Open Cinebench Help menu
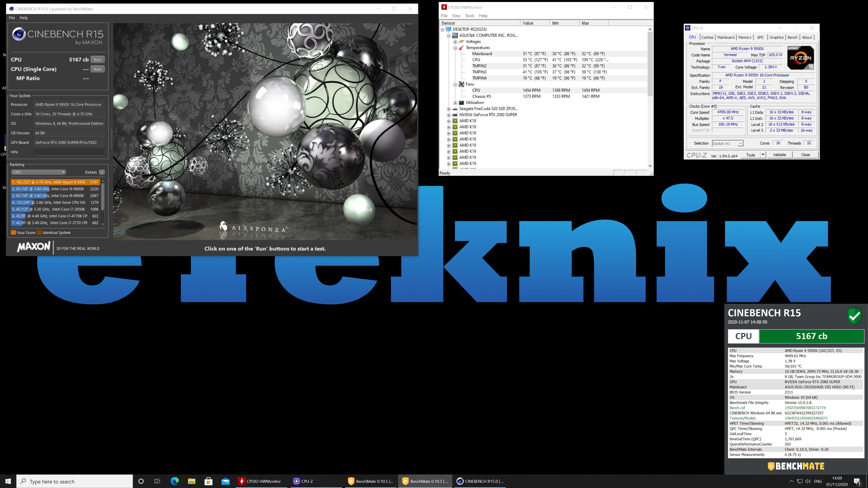 pos(24,18)
